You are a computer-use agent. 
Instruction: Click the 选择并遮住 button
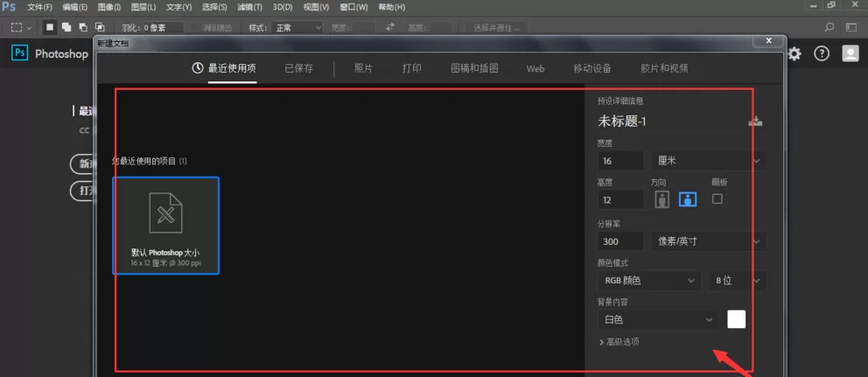pyautogui.click(x=497, y=27)
